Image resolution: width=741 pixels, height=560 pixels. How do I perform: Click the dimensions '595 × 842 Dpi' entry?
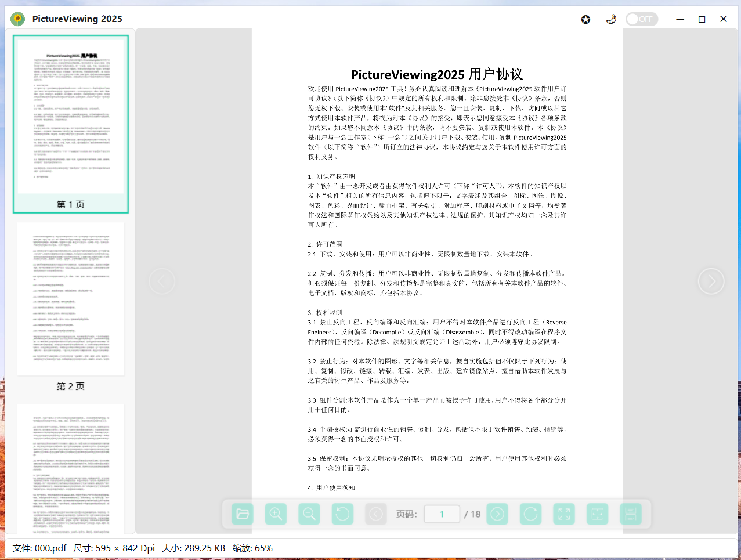click(125, 548)
